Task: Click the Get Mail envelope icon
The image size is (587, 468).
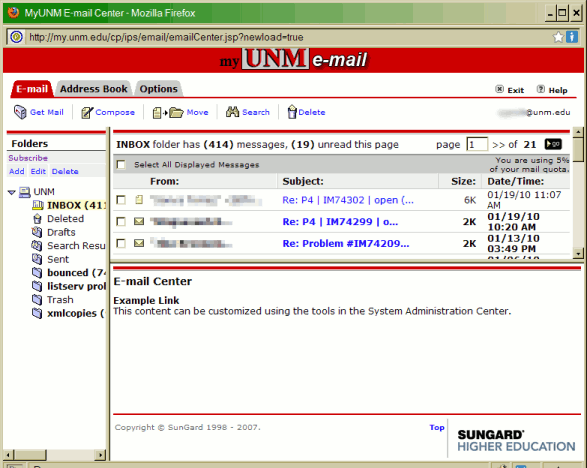Action: [x=20, y=112]
